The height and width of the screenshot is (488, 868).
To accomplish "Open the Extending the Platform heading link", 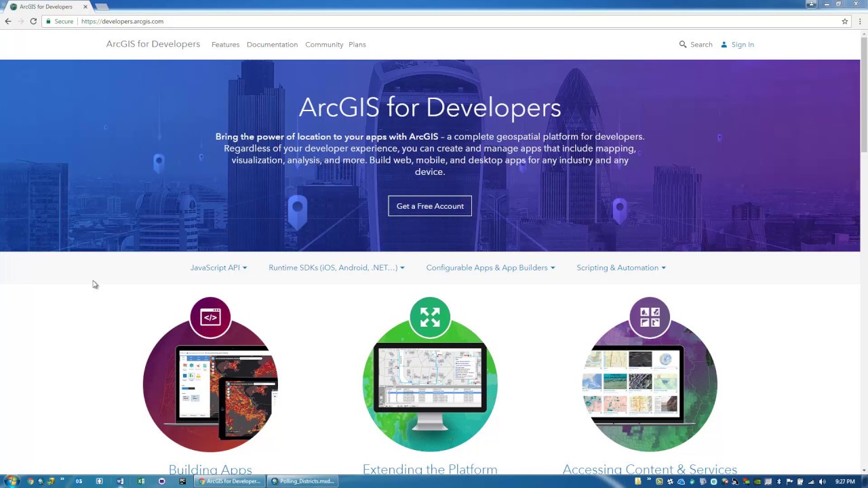I will [430, 469].
